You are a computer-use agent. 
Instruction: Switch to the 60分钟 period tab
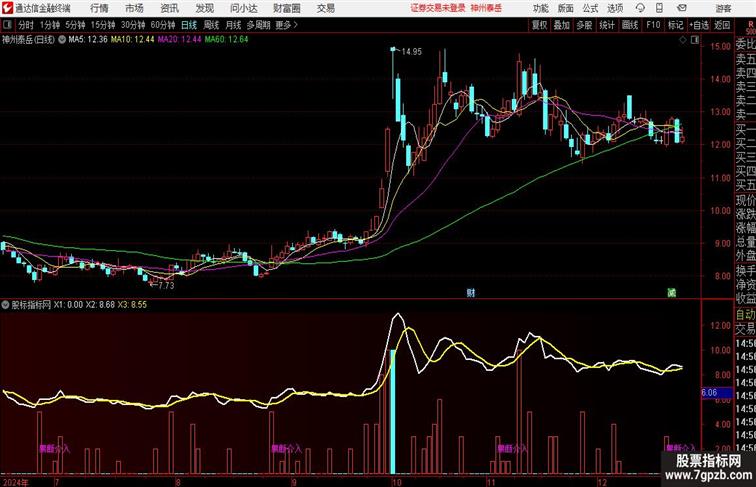tap(163, 25)
